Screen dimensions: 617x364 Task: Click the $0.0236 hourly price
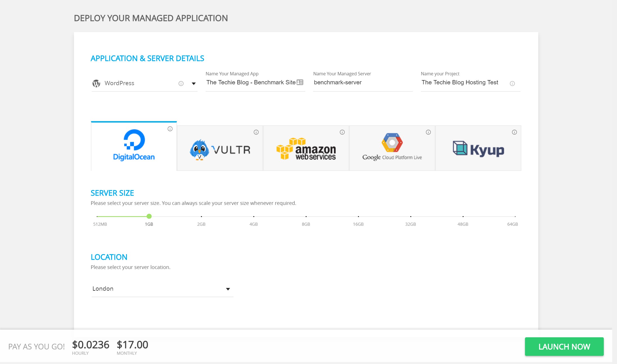pyautogui.click(x=91, y=345)
